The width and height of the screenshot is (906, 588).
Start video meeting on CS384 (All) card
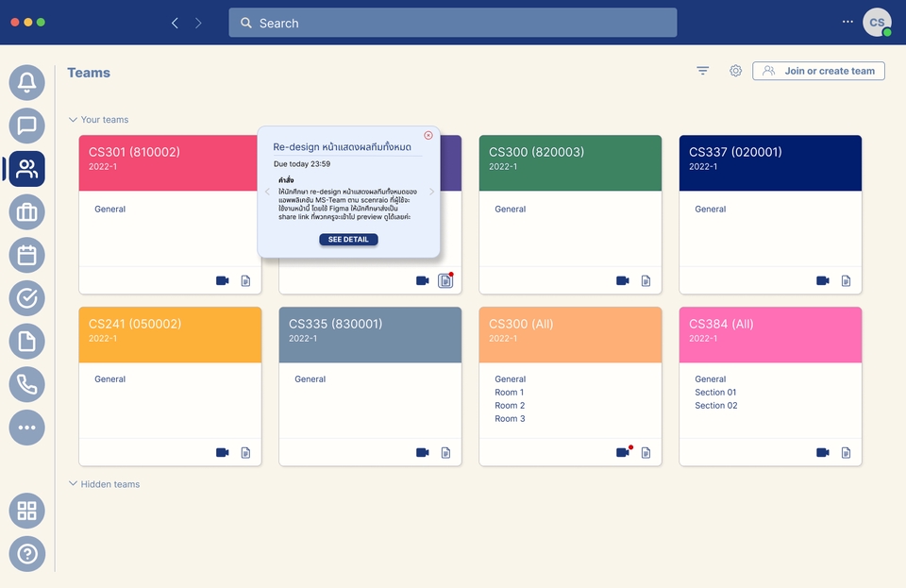823,452
